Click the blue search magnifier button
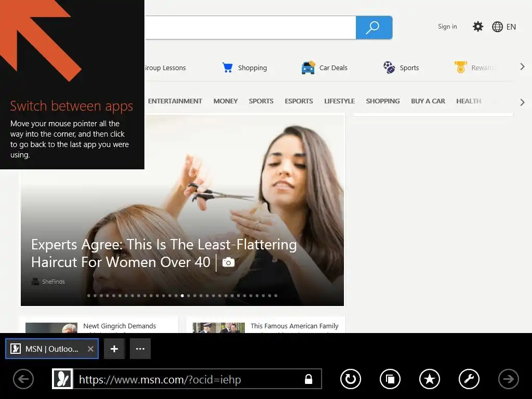The height and width of the screenshot is (399, 532). [x=374, y=28]
